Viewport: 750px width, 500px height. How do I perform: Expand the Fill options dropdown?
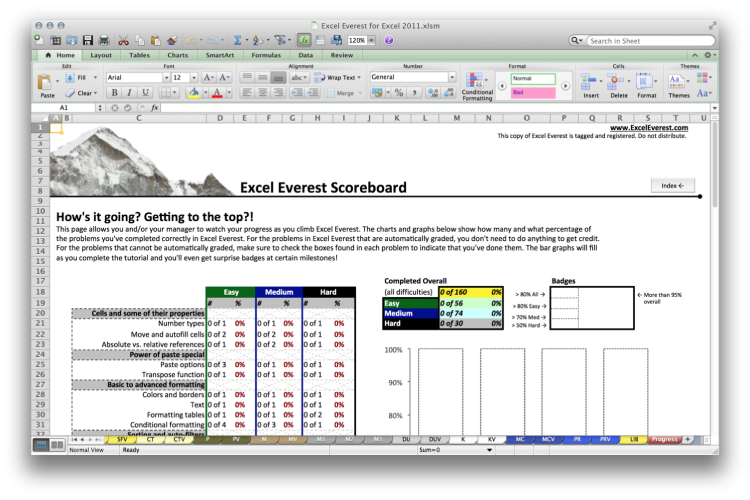pyautogui.click(x=95, y=78)
